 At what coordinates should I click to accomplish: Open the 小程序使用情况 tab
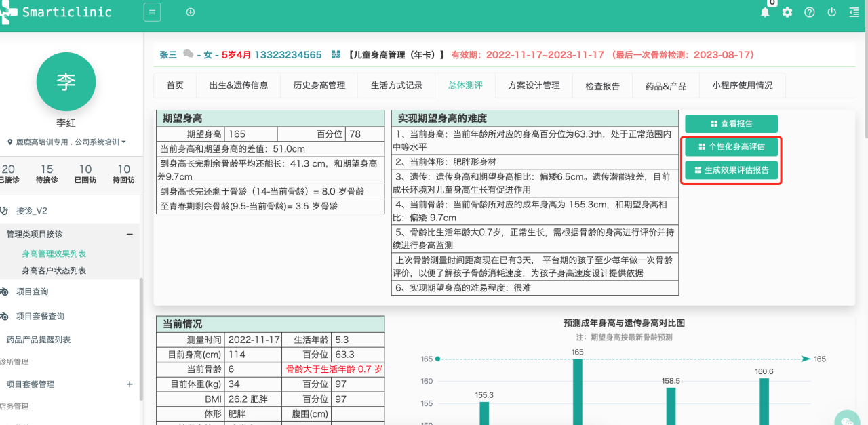point(742,85)
